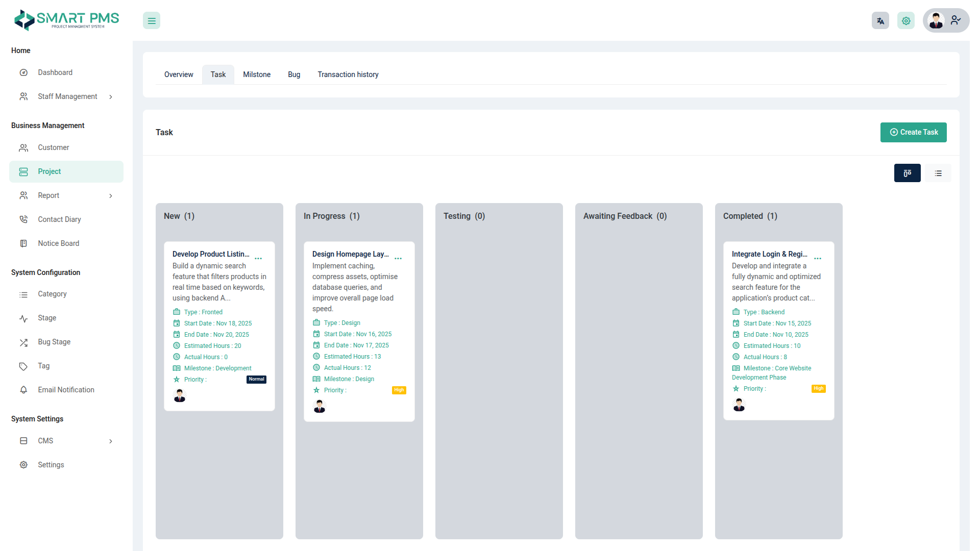Expand Staff Management submenu

66,96
